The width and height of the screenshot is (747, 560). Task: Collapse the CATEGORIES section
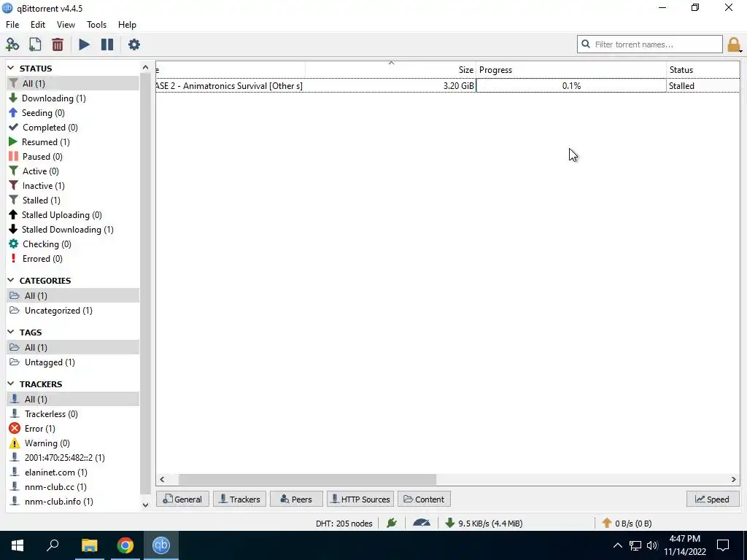click(11, 280)
